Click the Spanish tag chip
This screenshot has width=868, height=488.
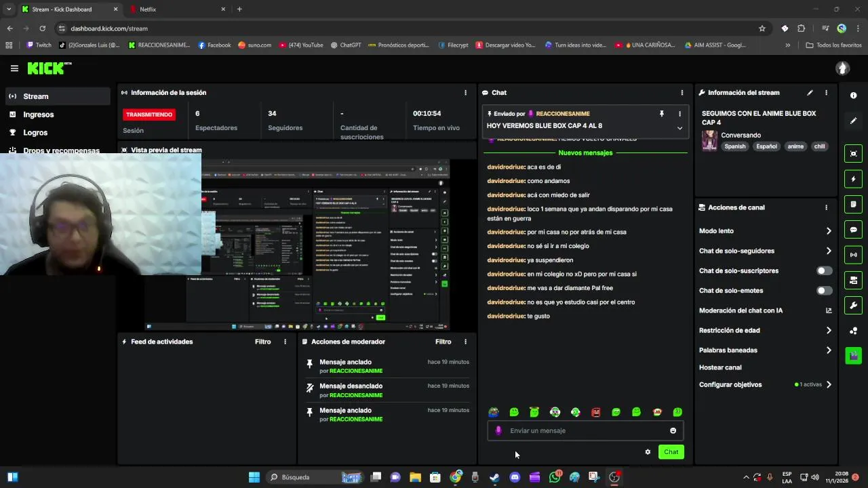click(x=734, y=146)
